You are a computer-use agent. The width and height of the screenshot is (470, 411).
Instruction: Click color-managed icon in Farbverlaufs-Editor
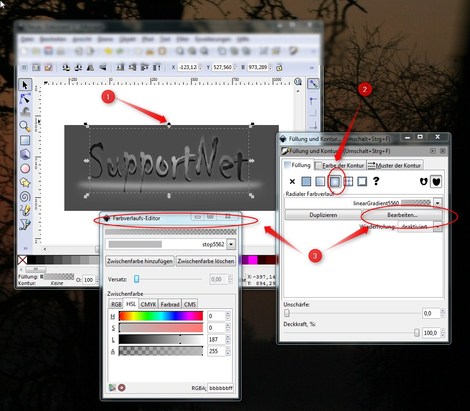click(x=112, y=387)
